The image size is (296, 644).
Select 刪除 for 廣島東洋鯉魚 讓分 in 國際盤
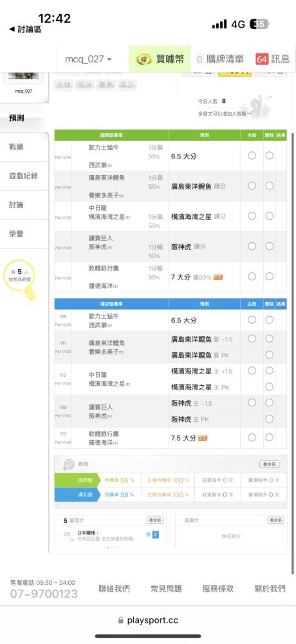270,186
